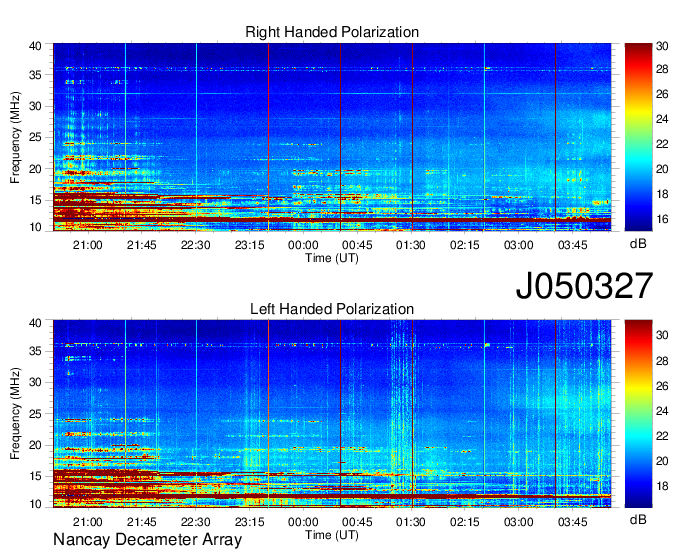The width and height of the screenshot is (680, 552).
Task: Click the "00:00" tick under the left-handed plot
Action: click(x=303, y=522)
